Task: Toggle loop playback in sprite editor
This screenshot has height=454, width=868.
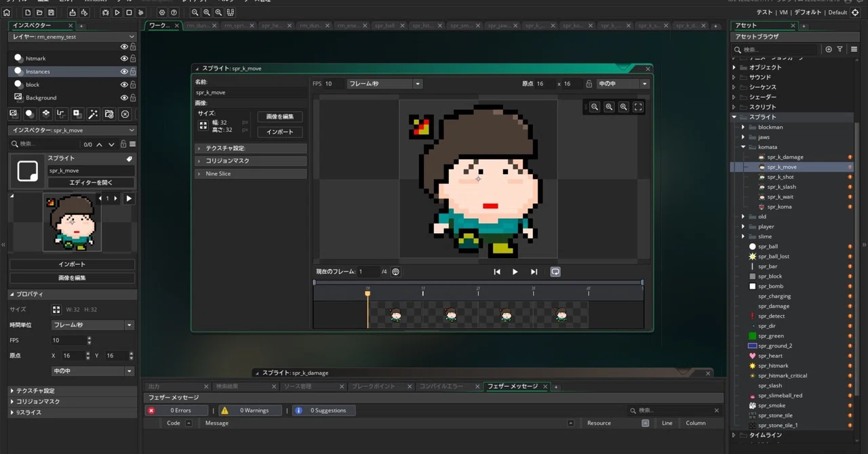Action: 555,272
